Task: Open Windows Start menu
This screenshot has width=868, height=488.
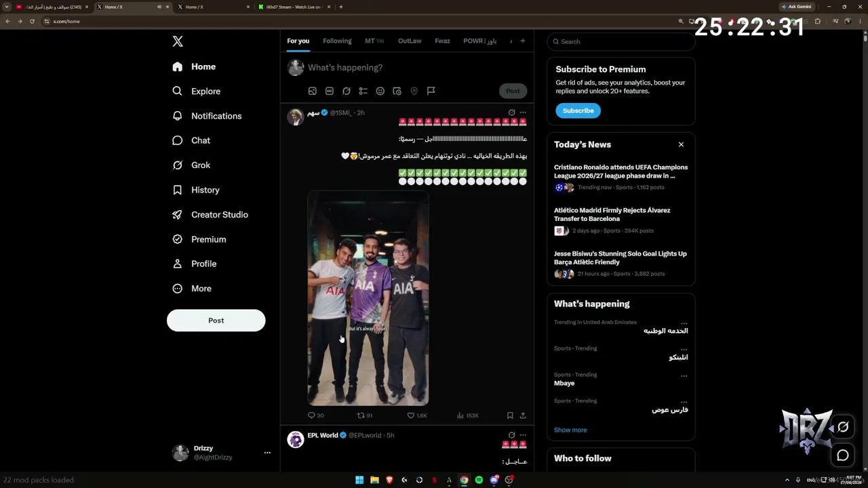Action: (x=359, y=480)
